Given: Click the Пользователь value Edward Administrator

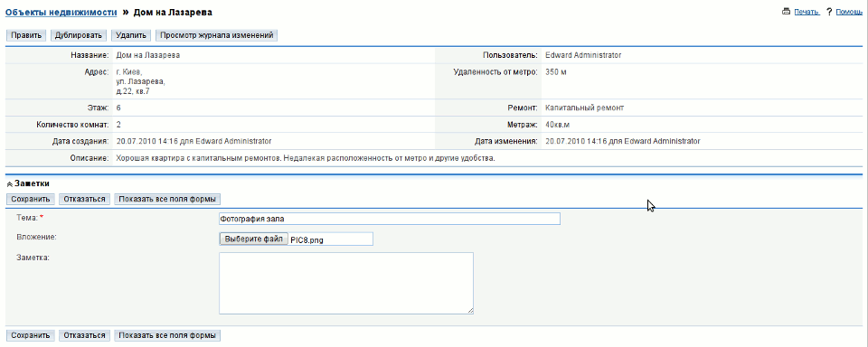Looking at the screenshot, I should (x=583, y=55).
